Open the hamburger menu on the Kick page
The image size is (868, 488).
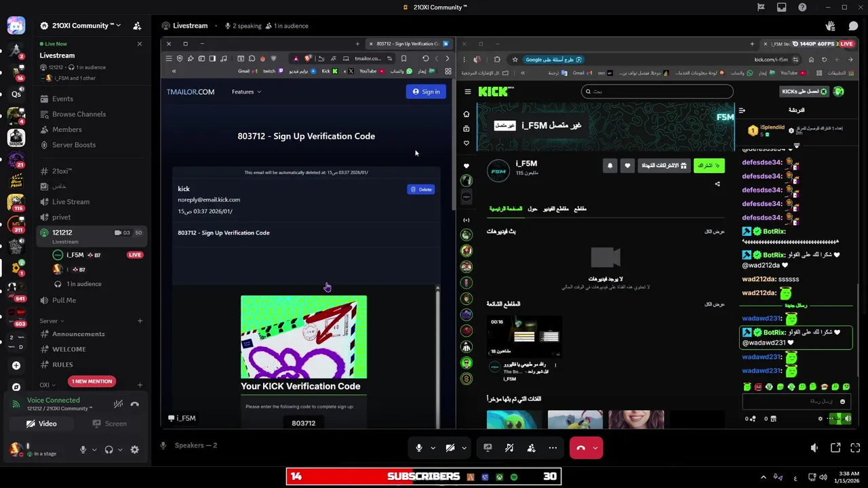[x=467, y=91]
